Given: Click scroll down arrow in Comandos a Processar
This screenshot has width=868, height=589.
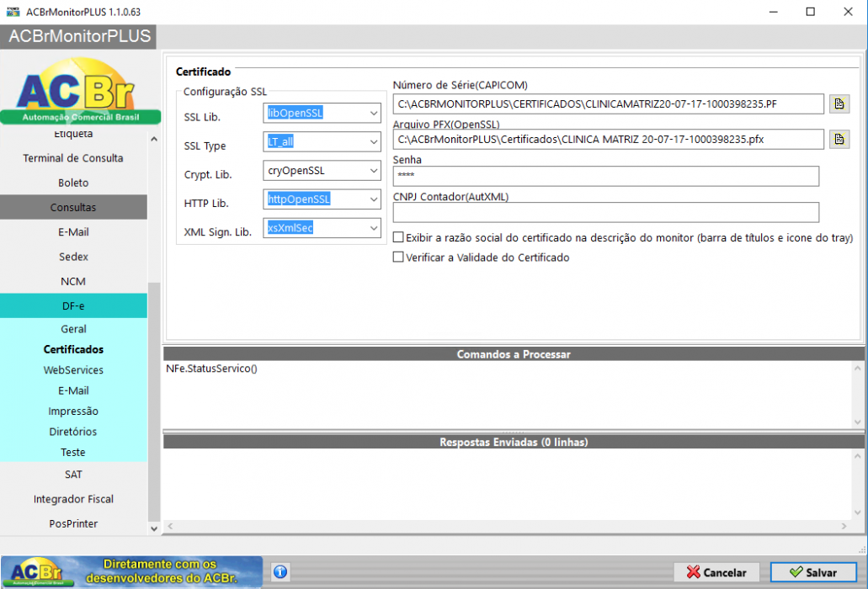Looking at the screenshot, I should (858, 422).
